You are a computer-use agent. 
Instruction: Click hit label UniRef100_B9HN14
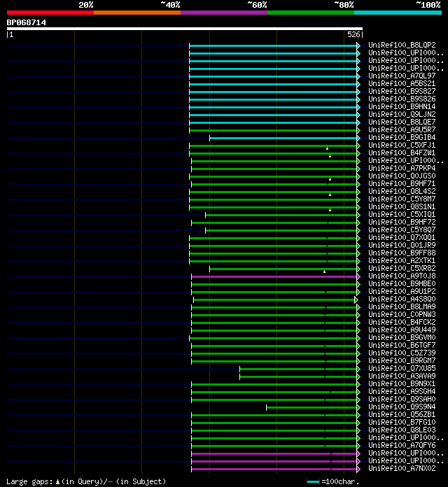[x=402, y=106]
